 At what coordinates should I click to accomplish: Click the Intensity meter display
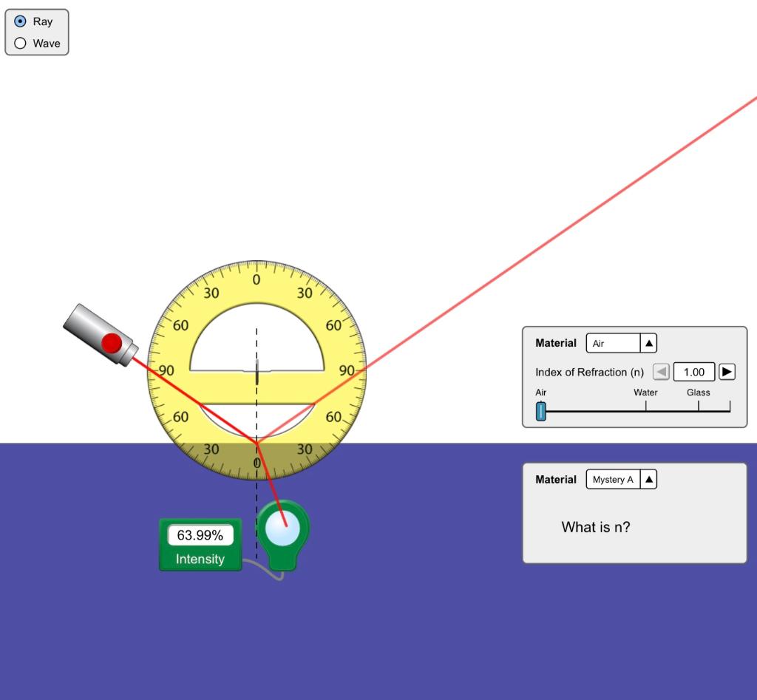pyautogui.click(x=200, y=534)
